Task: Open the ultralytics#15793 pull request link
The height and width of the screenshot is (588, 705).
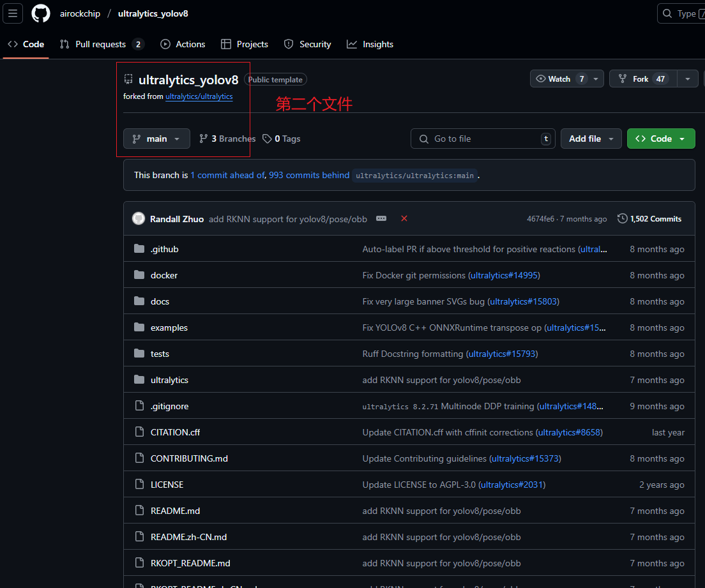Action: [502, 354]
